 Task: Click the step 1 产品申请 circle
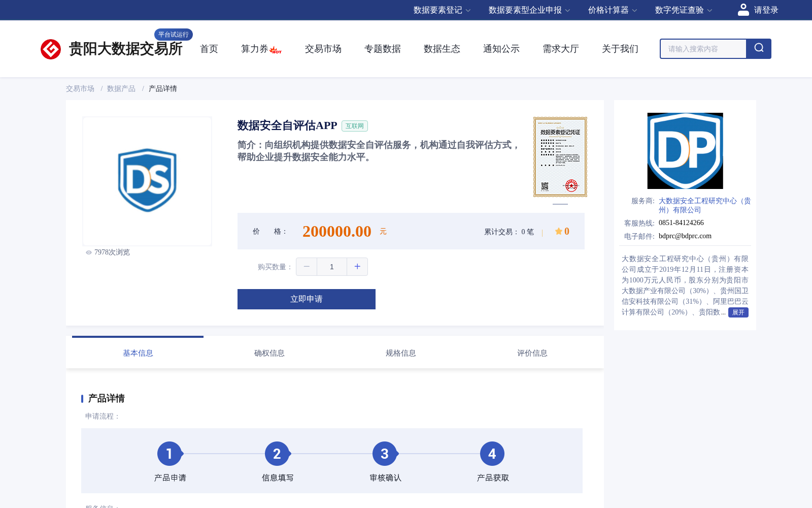[x=170, y=454]
